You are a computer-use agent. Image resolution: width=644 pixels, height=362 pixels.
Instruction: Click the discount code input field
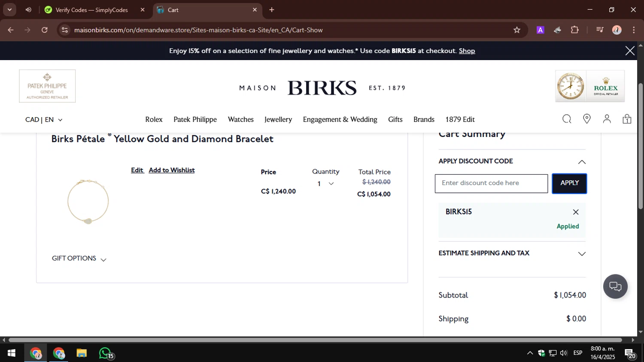pos(491,183)
